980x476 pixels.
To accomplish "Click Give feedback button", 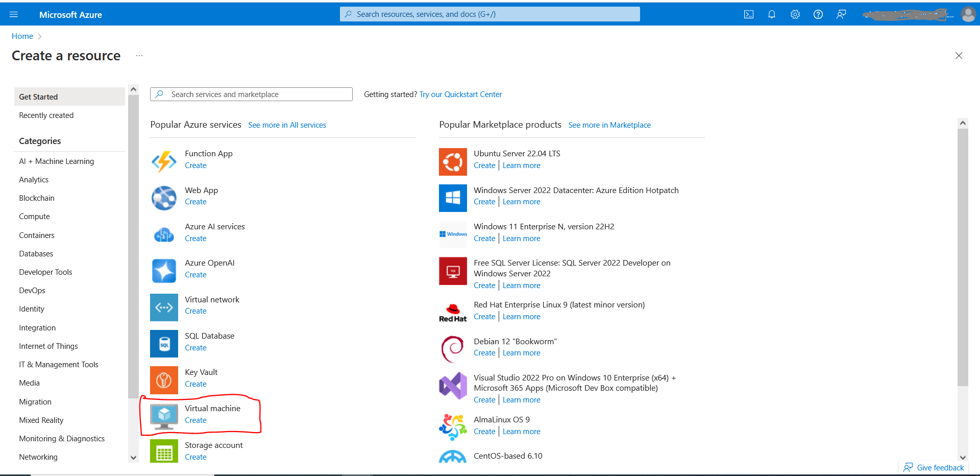I will tap(934, 468).
